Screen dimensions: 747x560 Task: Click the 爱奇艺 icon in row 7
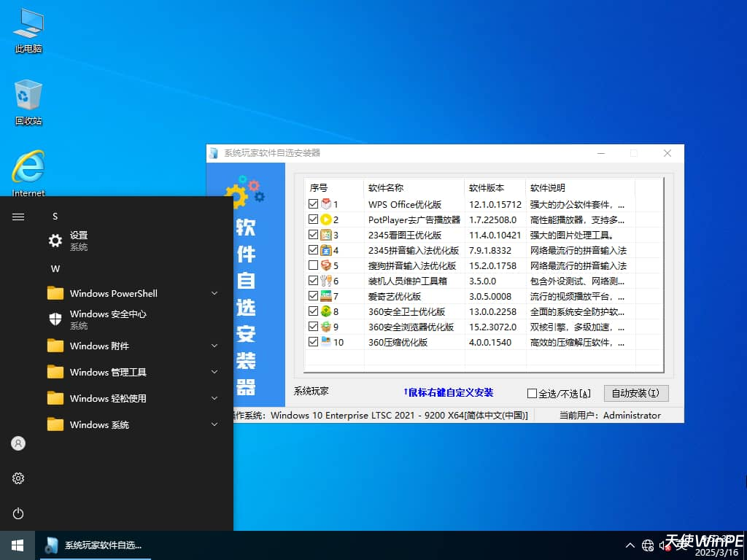326,296
